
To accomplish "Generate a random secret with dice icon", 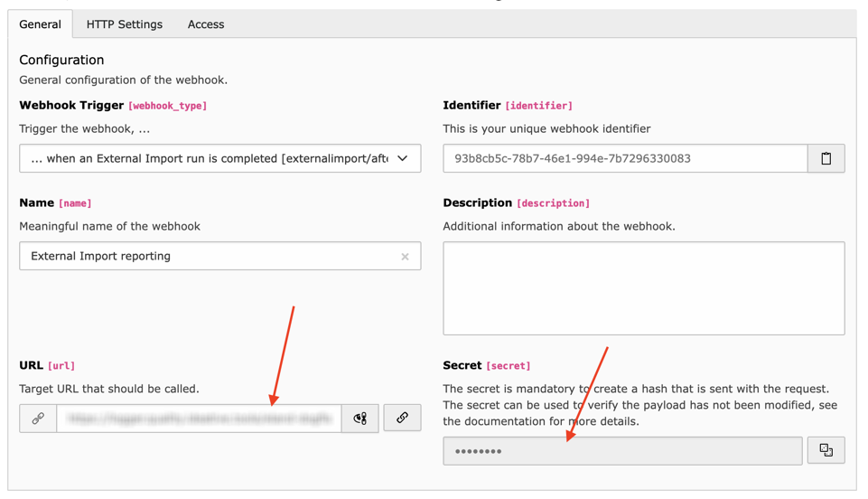I will (x=826, y=449).
